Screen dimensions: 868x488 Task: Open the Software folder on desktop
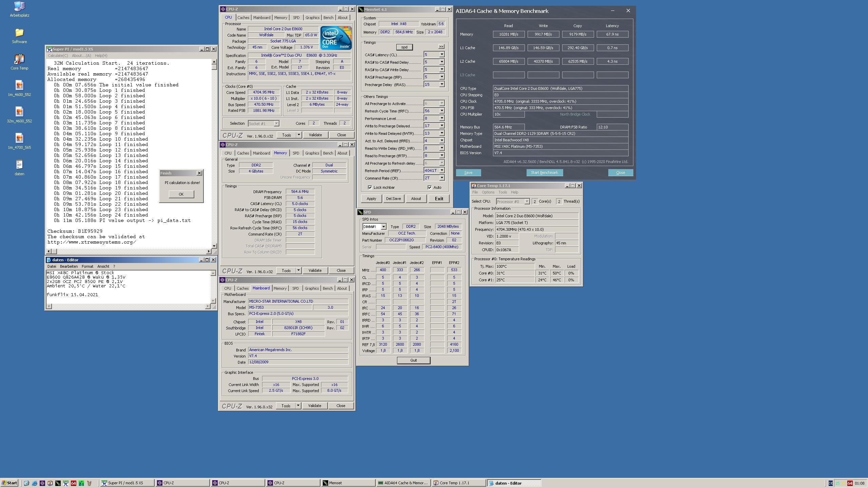pos(19,36)
